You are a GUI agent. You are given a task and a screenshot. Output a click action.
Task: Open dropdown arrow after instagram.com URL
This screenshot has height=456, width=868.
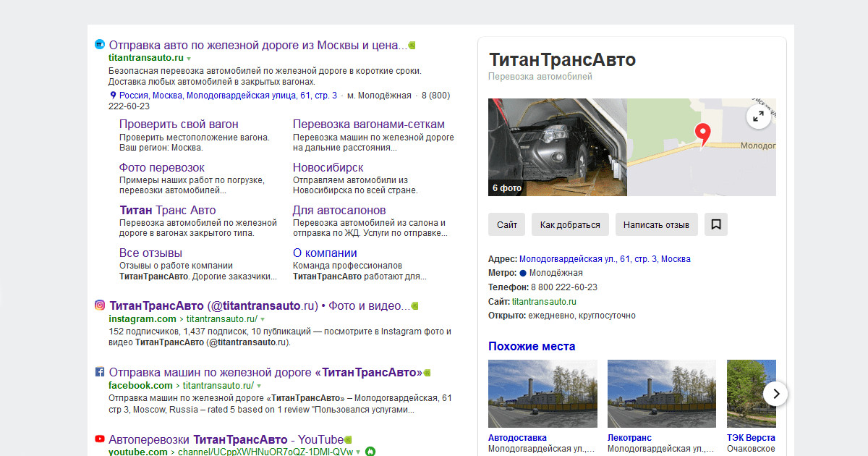[x=263, y=319]
